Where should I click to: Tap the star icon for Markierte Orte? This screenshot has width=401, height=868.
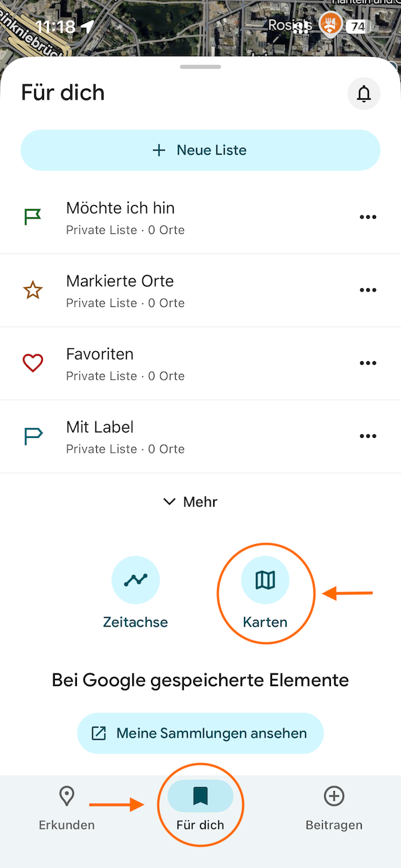click(33, 290)
